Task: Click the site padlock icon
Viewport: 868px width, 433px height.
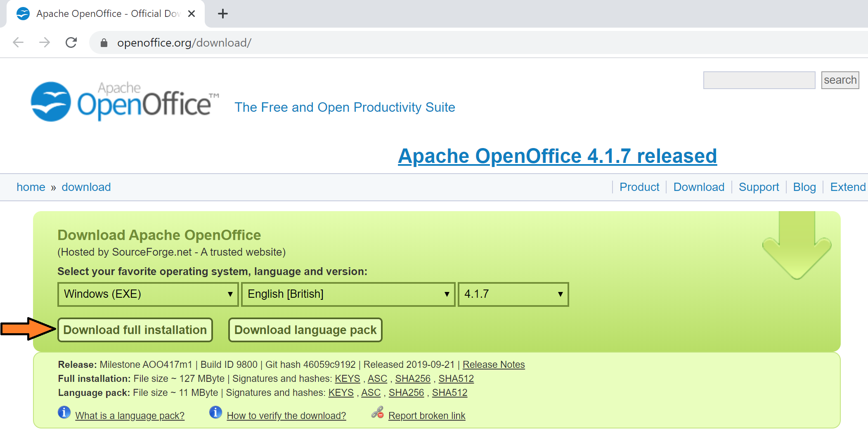Action: 104,43
